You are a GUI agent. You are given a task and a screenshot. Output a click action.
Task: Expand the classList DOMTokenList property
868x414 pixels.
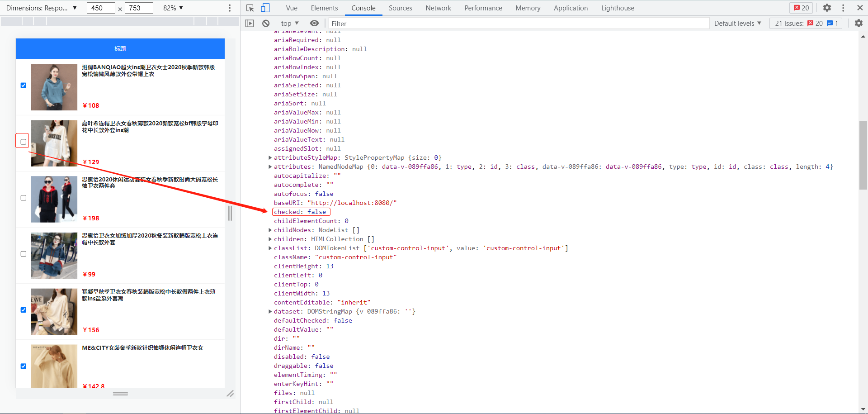coord(270,248)
